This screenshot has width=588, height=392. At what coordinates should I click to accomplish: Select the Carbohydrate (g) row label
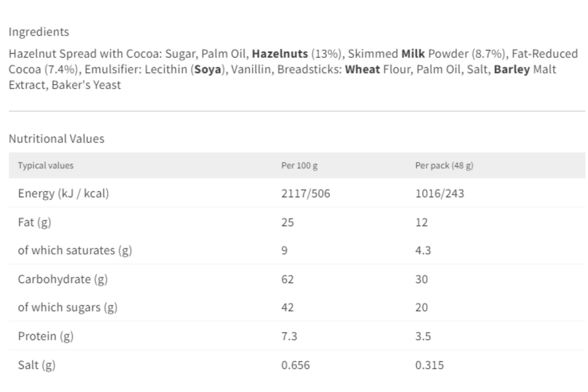(x=62, y=279)
